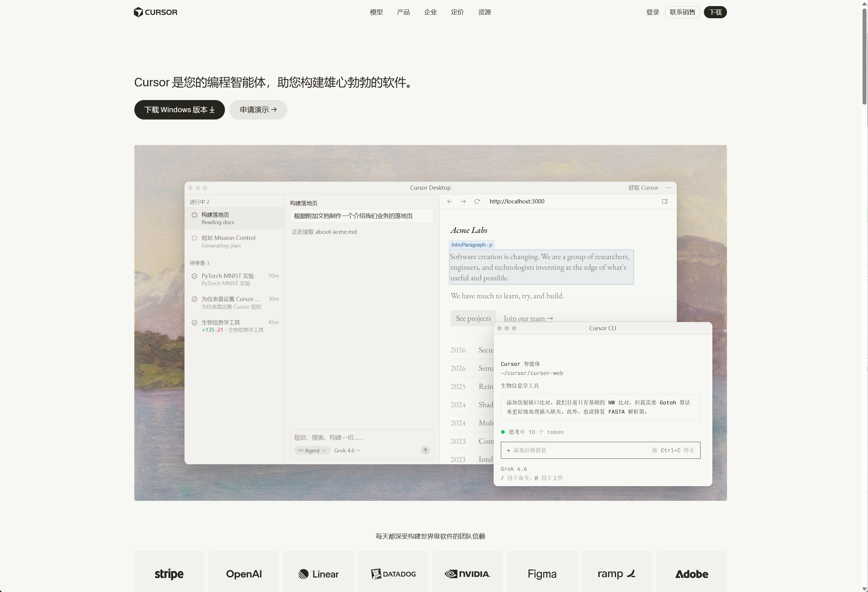Go to the 定价 pricing page
The image size is (868, 592).
tap(457, 12)
